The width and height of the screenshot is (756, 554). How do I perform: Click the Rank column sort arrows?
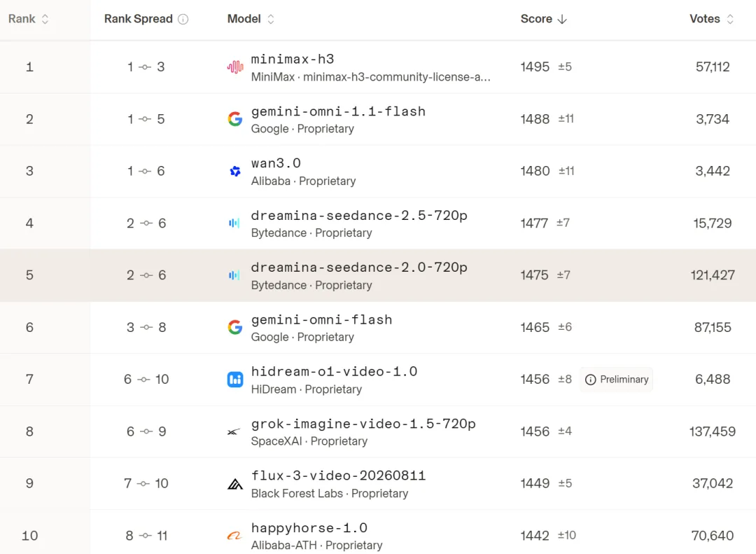[45, 19]
